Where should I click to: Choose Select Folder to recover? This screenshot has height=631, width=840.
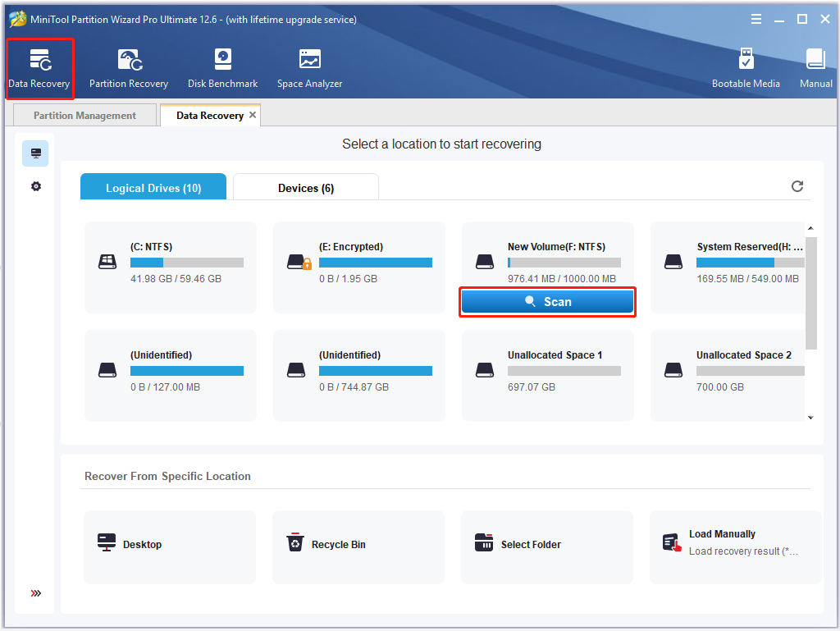click(x=547, y=546)
